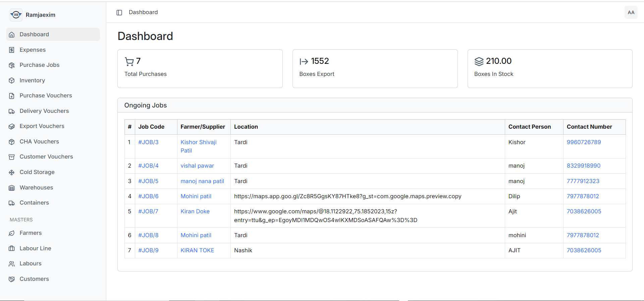The width and height of the screenshot is (644, 301).
Task: Toggle the sidebar panel icon
Action: tap(119, 12)
